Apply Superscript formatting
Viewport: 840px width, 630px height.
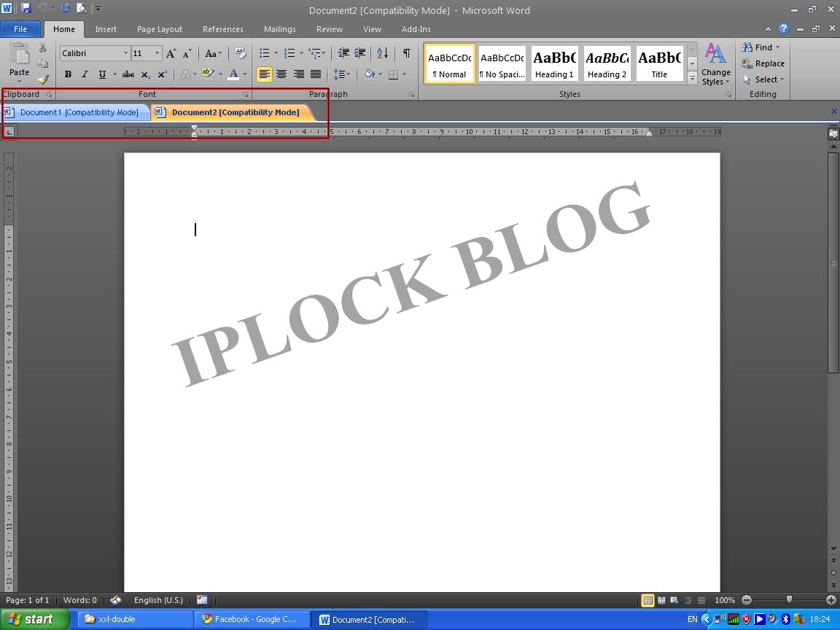(x=162, y=74)
